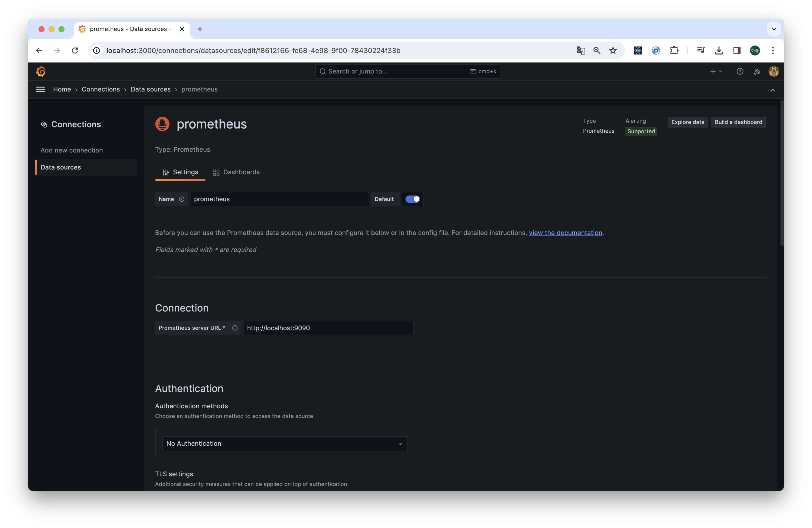Viewport: 812px width, 528px height.
Task: Click the Name field info icon
Action: click(x=181, y=199)
